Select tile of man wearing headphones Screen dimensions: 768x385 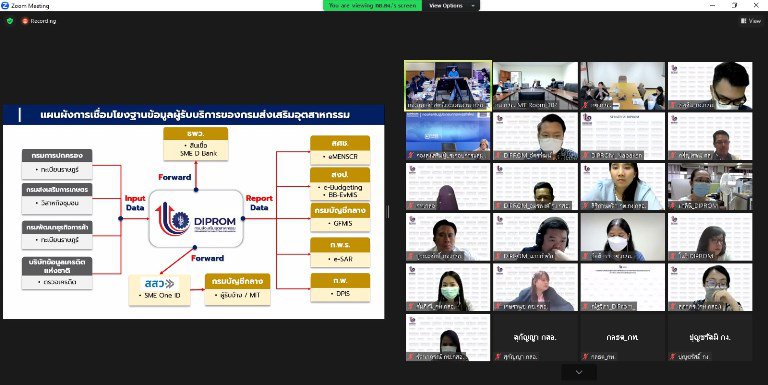[x=535, y=237]
